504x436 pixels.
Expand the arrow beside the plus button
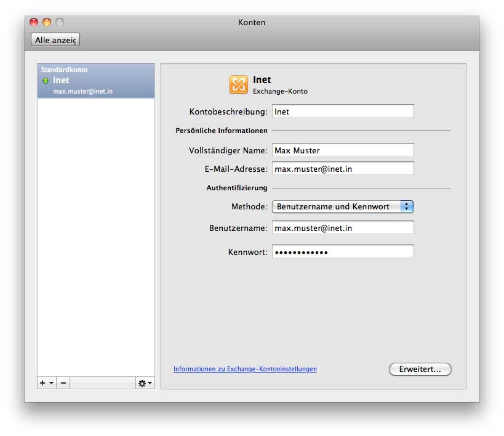52,383
